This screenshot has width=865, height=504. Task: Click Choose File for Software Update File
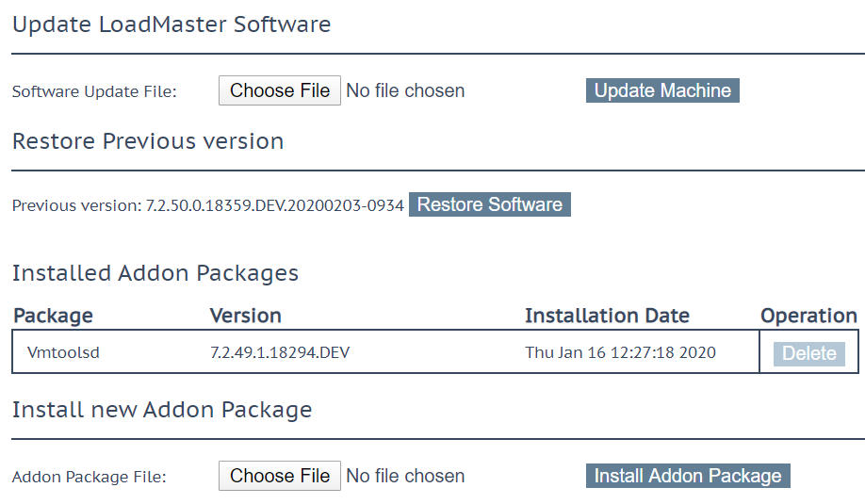(280, 90)
